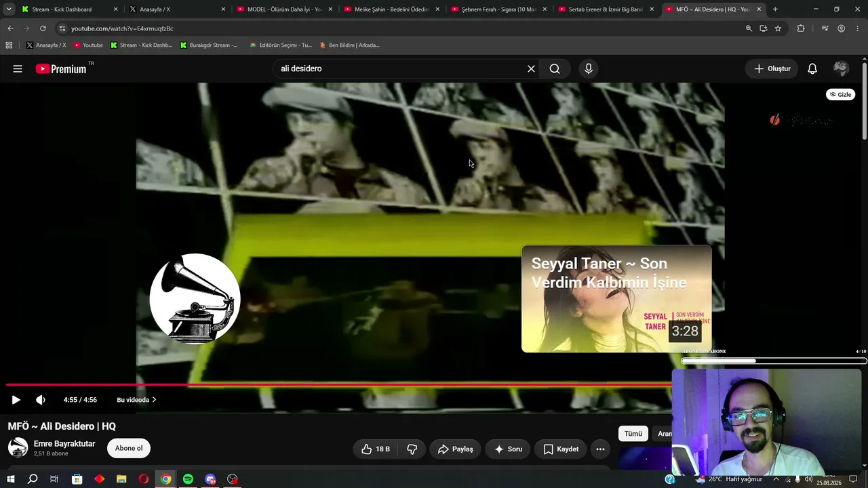Screen dimensions: 868x488
Task: Click the install app icon
Action: click(764, 28)
